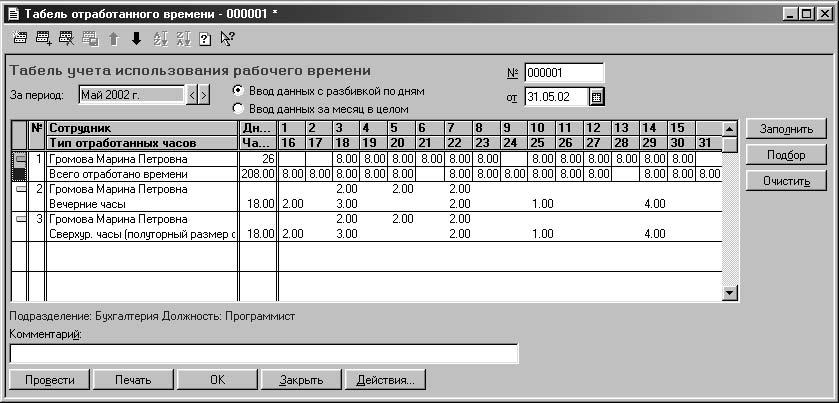The height and width of the screenshot is (403, 839).
Task: Click the day 1 column header
Action: (292, 128)
